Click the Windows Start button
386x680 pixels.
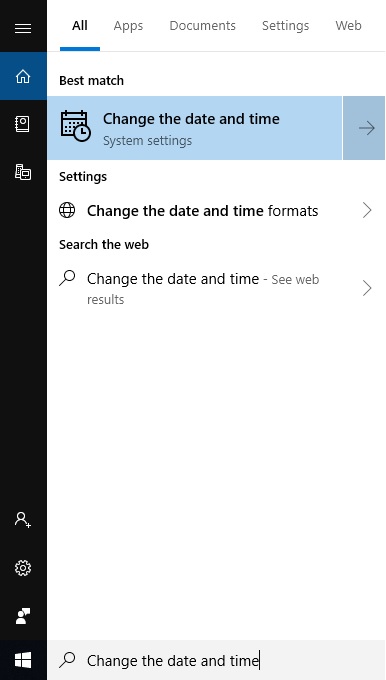click(x=23, y=660)
